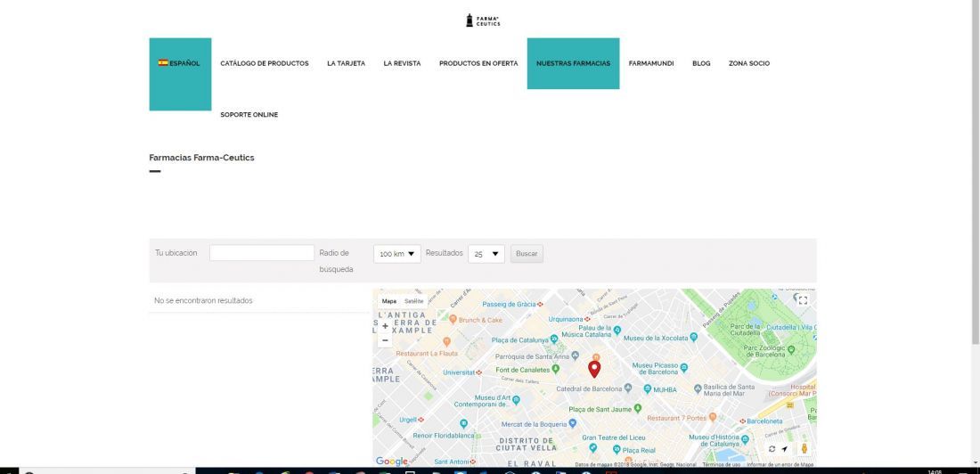Open Zona Socio menu item
Screen dimensions: 980x474
[748, 63]
